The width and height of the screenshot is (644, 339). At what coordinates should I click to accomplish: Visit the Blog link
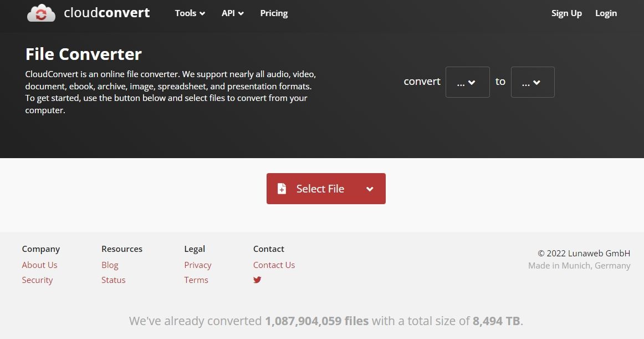[110, 265]
